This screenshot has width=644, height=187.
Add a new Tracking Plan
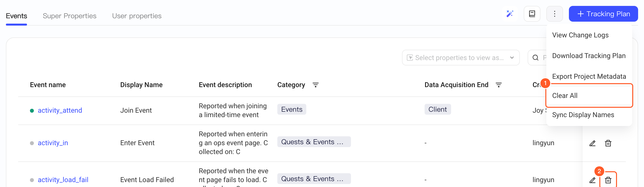[603, 14]
